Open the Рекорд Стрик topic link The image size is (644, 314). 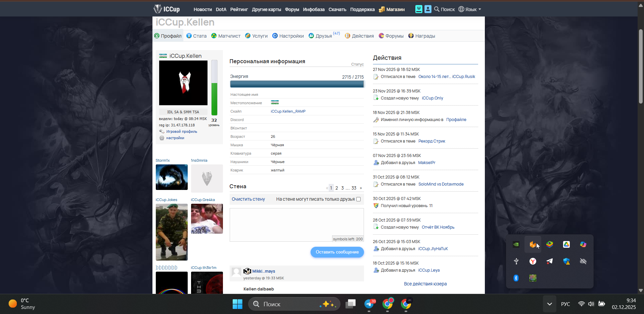click(432, 141)
